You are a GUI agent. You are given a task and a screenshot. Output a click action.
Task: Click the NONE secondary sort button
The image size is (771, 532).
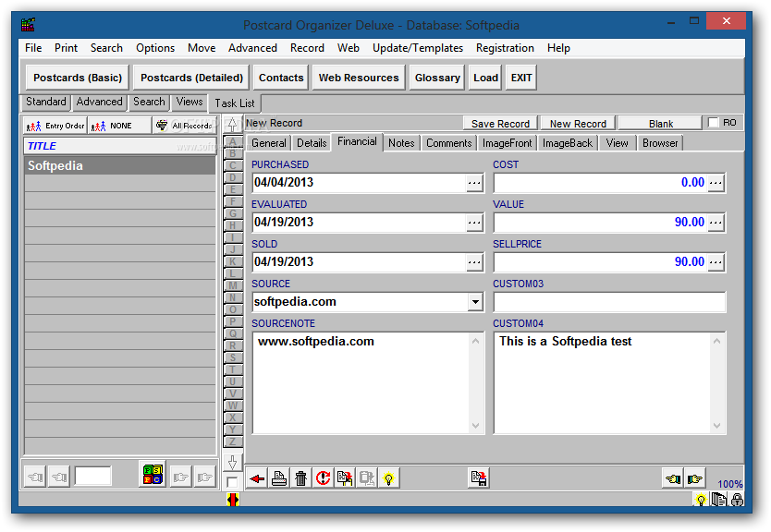119,126
